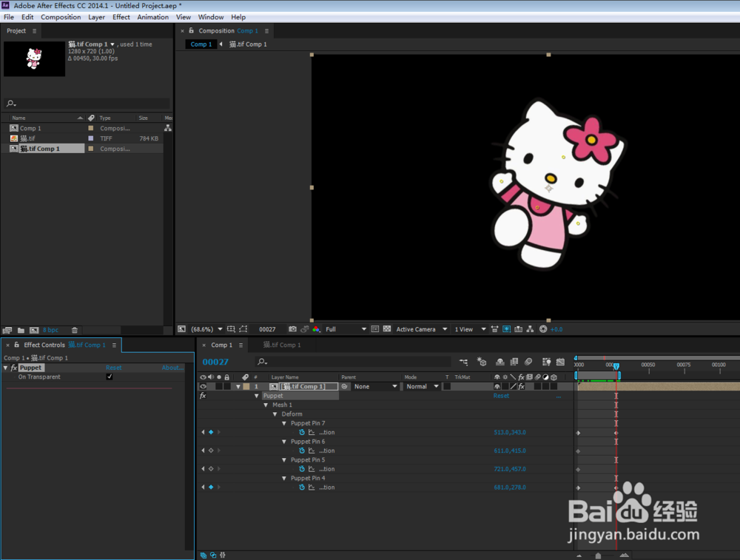Click the timeline zoom slider at bottom
Viewport: 740px width, 560px height.
tap(598, 556)
